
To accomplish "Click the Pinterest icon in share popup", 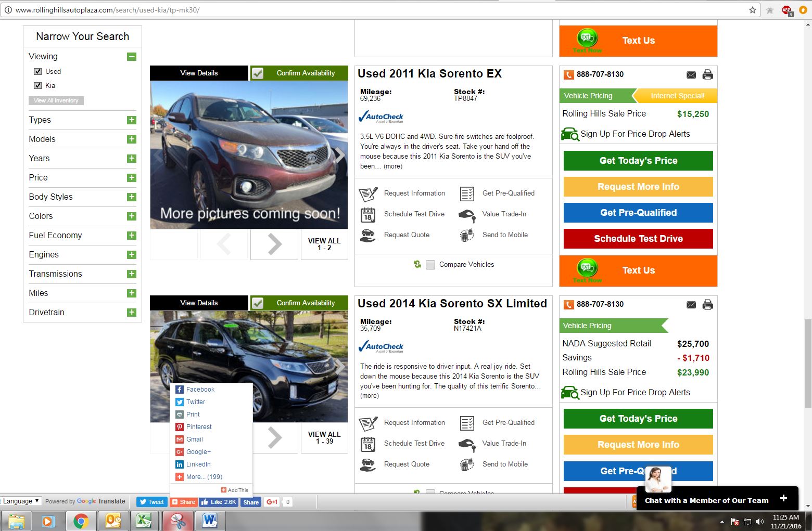I will click(180, 427).
